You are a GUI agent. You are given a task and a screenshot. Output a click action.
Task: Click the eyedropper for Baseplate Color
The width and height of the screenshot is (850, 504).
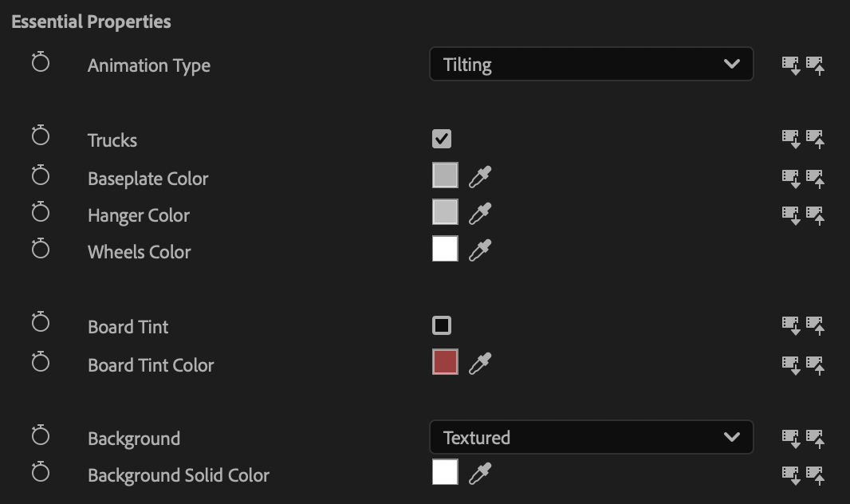tap(480, 176)
